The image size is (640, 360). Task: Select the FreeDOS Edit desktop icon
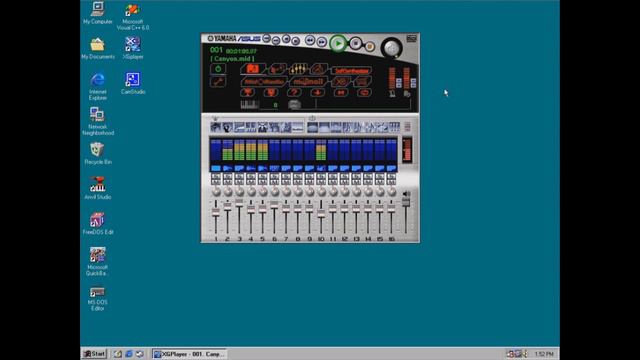(x=98, y=223)
